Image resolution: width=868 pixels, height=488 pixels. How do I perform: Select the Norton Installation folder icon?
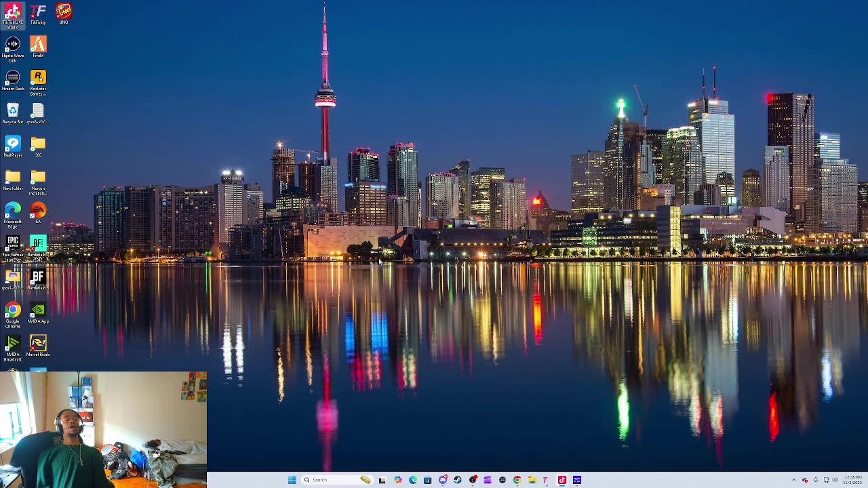(38, 183)
